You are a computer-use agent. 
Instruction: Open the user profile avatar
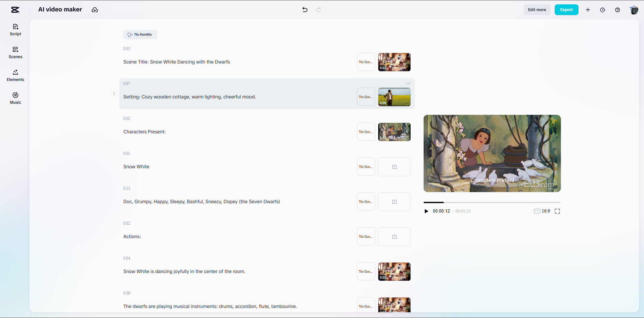[x=634, y=10]
